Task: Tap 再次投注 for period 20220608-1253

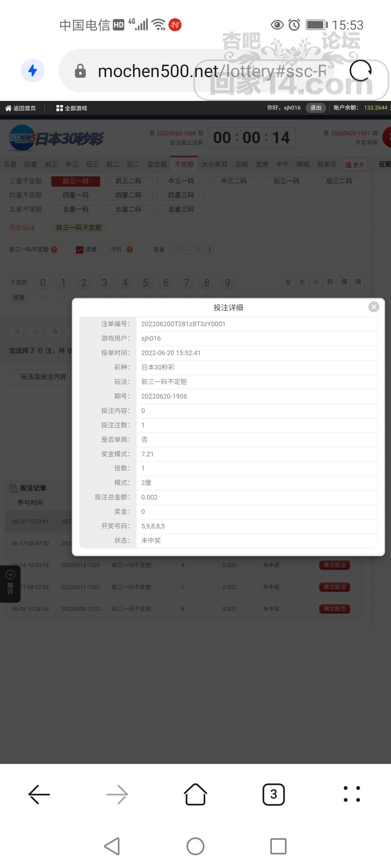Action: 335,609
